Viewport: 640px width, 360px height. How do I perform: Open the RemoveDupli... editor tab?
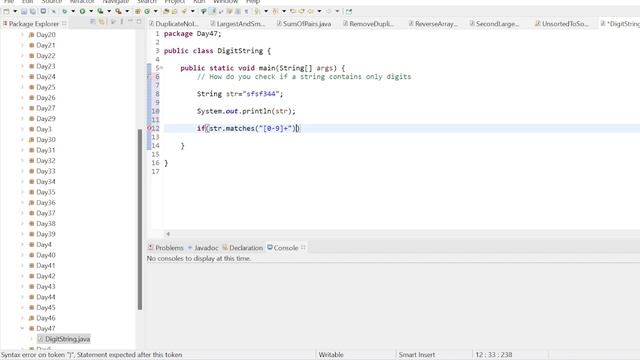tap(368, 24)
